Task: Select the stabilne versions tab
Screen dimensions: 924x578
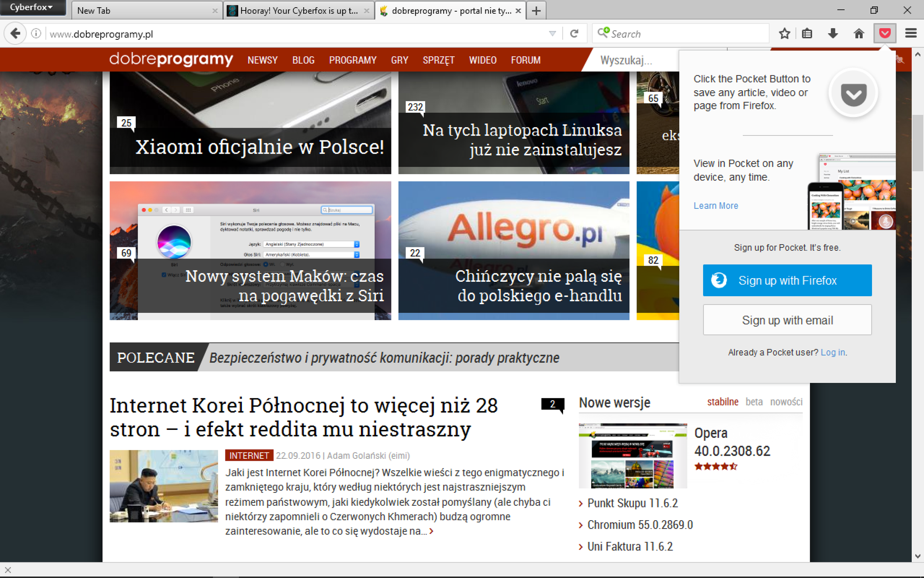Action: point(723,402)
